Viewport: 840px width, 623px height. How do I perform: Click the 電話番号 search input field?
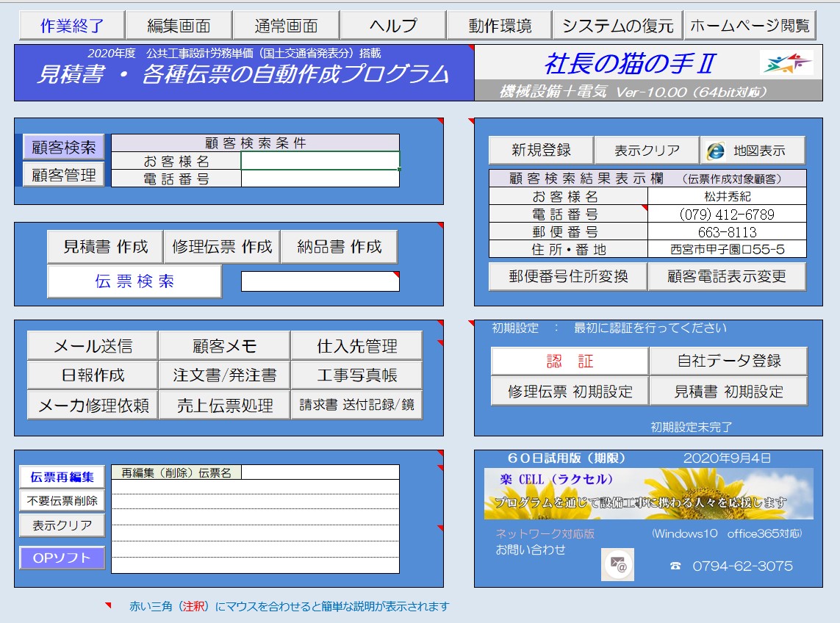[x=320, y=179]
